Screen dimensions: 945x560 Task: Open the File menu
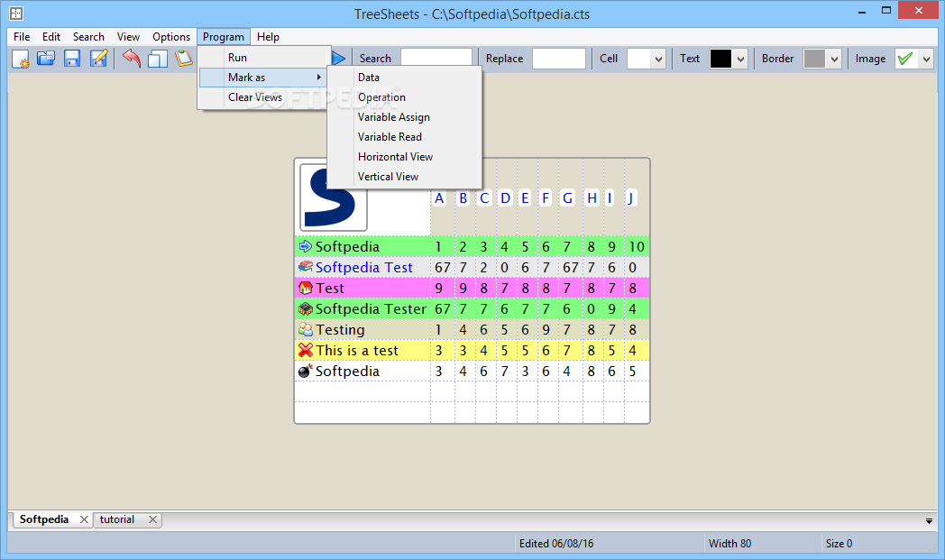[22, 37]
